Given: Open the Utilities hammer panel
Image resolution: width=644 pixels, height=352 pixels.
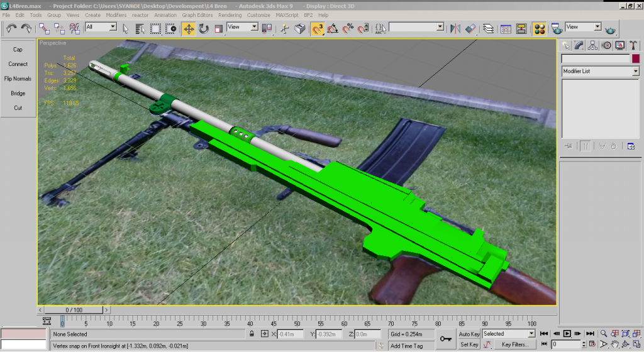Looking at the screenshot, I should coord(633,45).
